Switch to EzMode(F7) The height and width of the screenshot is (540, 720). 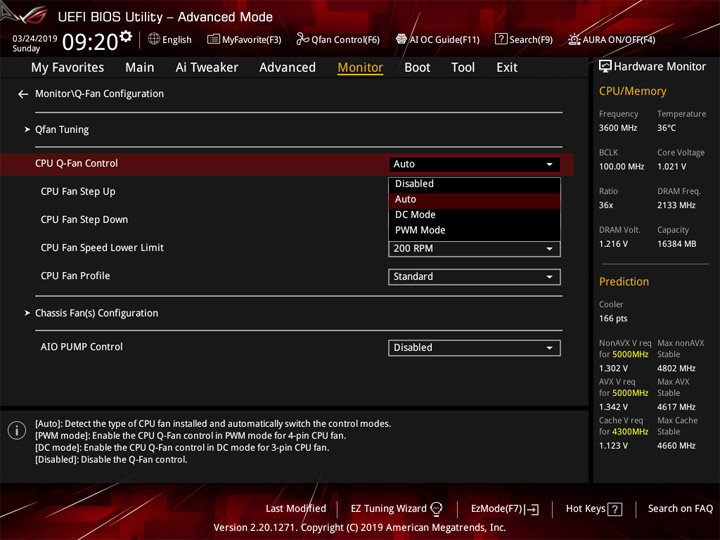tap(497, 509)
